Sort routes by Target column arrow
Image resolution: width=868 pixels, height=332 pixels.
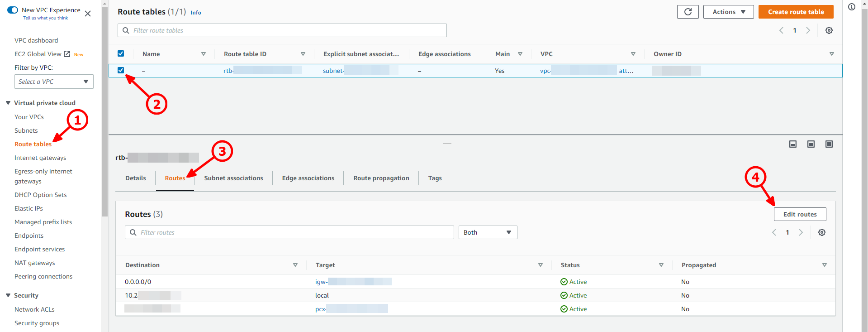pos(541,265)
